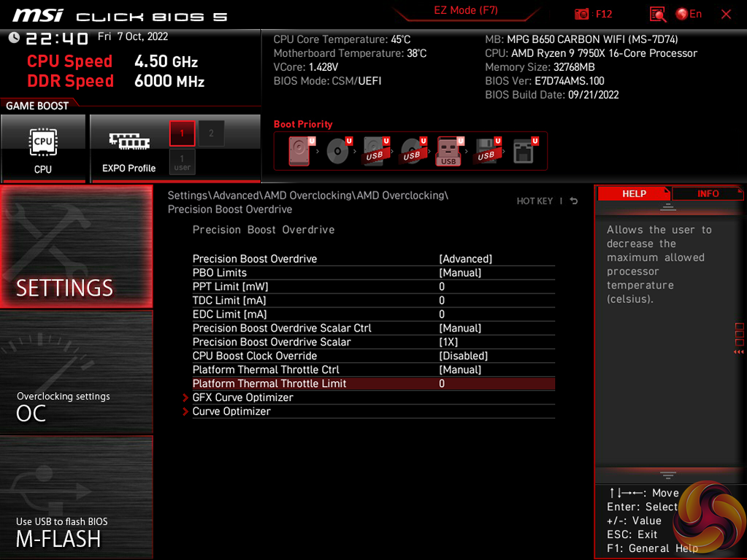Select EXPO profile 1

coord(182,134)
